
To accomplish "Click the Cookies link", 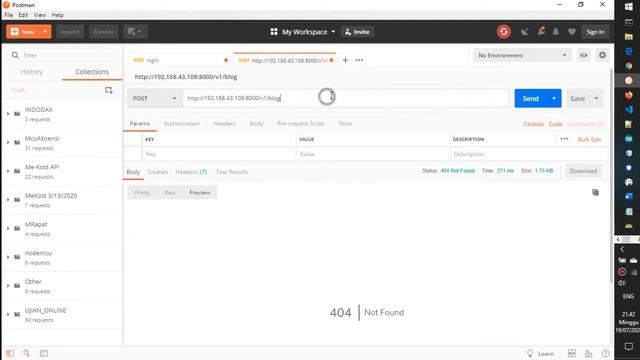I will 533,124.
